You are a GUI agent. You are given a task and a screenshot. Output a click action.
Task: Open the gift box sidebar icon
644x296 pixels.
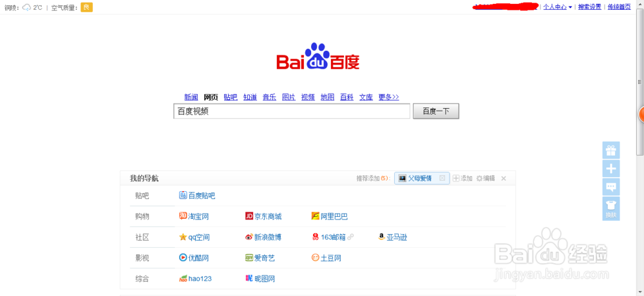coord(611,151)
